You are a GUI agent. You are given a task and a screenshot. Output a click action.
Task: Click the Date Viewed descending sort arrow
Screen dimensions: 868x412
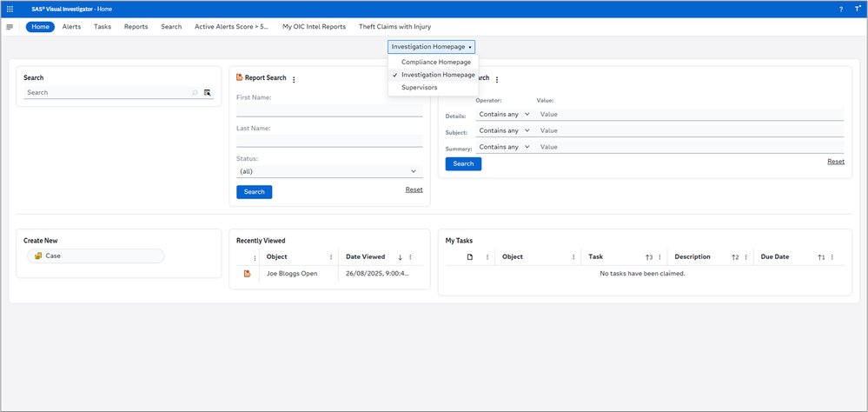(401, 257)
